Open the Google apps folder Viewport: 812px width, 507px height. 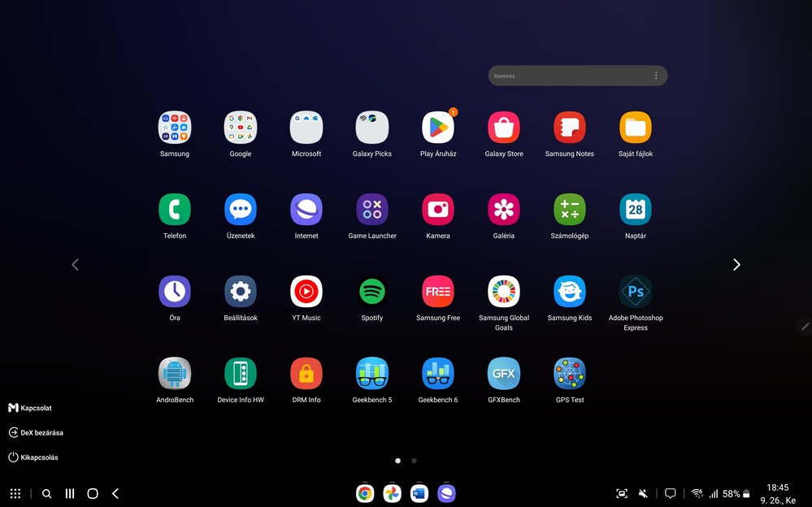coord(241,128)
